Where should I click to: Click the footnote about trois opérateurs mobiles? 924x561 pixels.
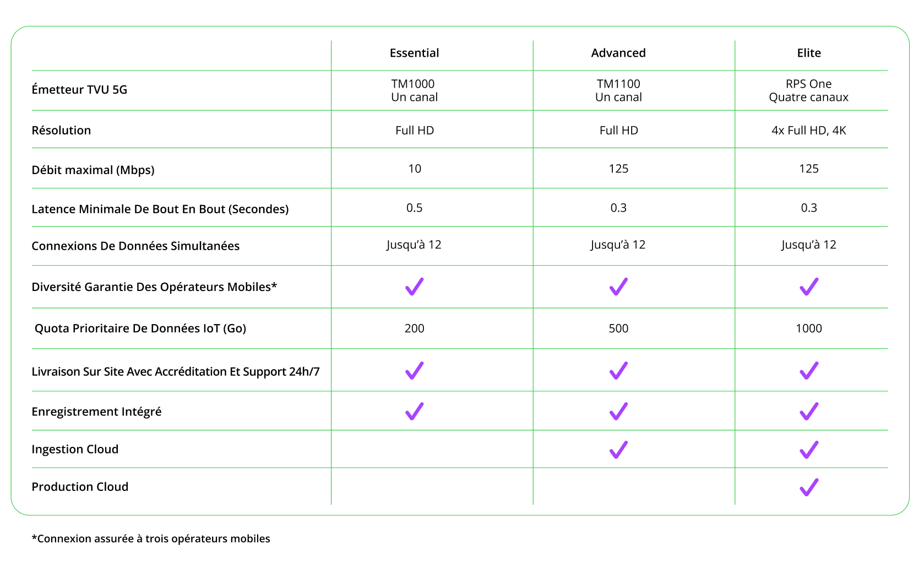151,538
